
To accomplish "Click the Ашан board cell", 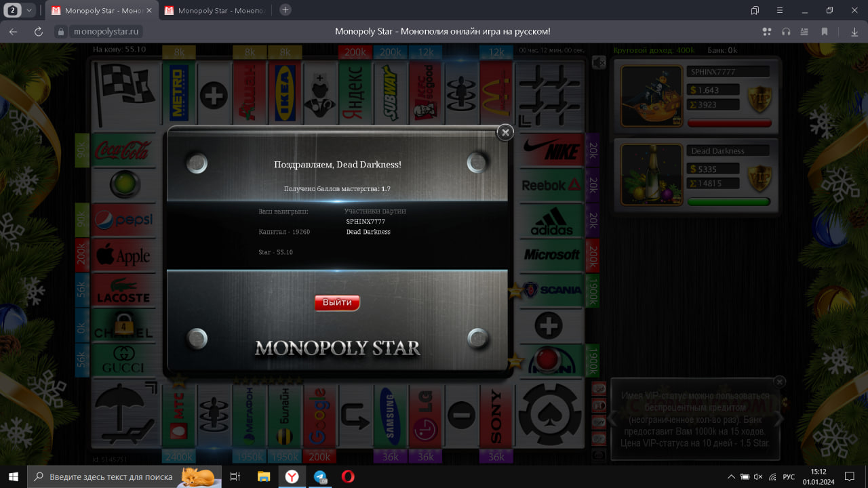I will tap(250, 92).
